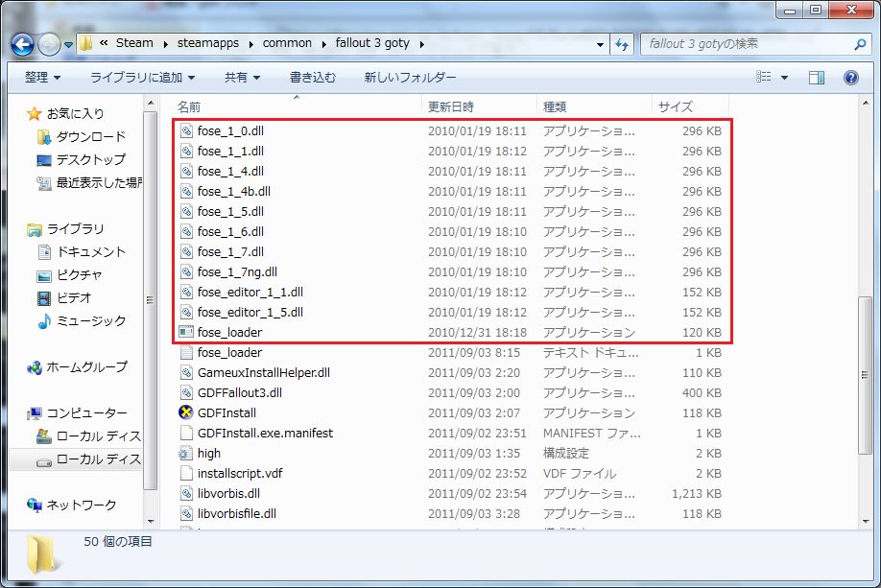Select steamapps in the address path
This screenshot has height=588, width=881.
[208, 43]
